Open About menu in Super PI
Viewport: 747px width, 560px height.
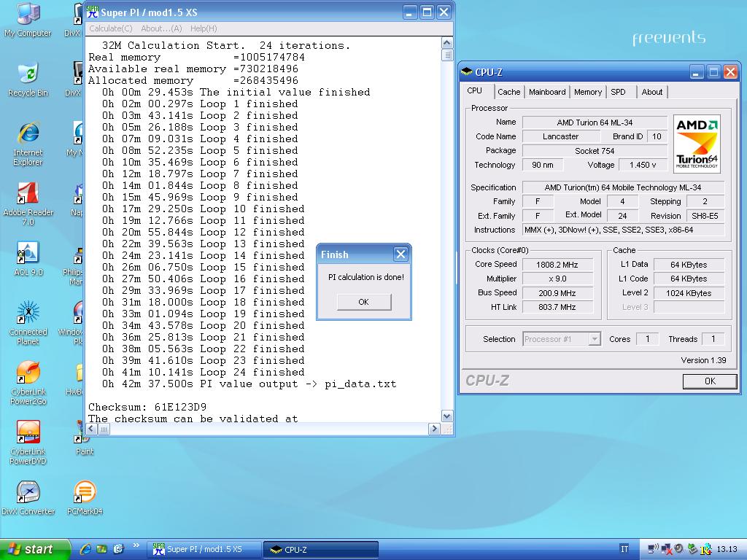coord(161,28)
